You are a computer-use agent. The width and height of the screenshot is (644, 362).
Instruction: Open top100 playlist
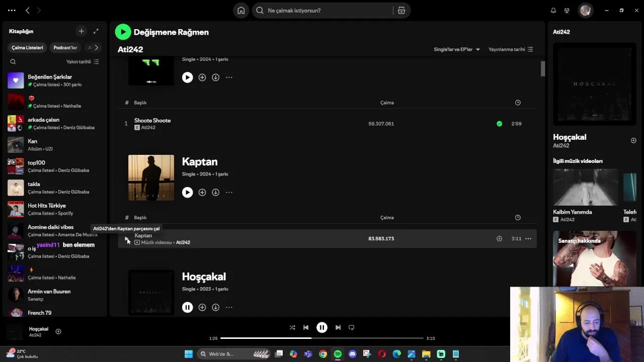pos(54,166)
